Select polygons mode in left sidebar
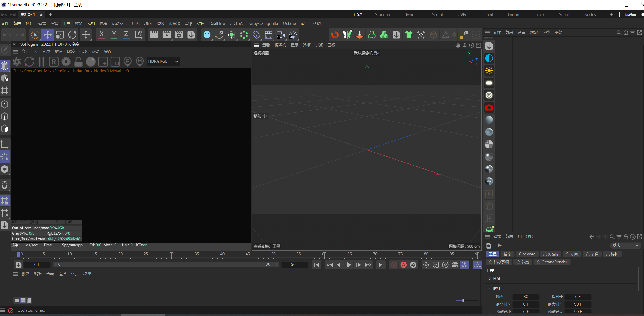The image size is (644, 316). (x=5, y=129)
